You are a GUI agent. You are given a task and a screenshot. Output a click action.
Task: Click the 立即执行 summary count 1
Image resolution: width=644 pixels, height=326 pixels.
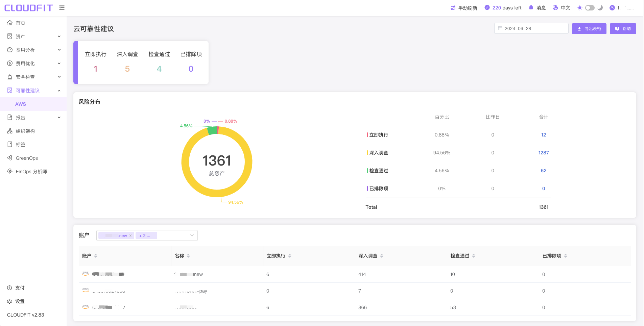pyautogui.click(x=96, y=69)
